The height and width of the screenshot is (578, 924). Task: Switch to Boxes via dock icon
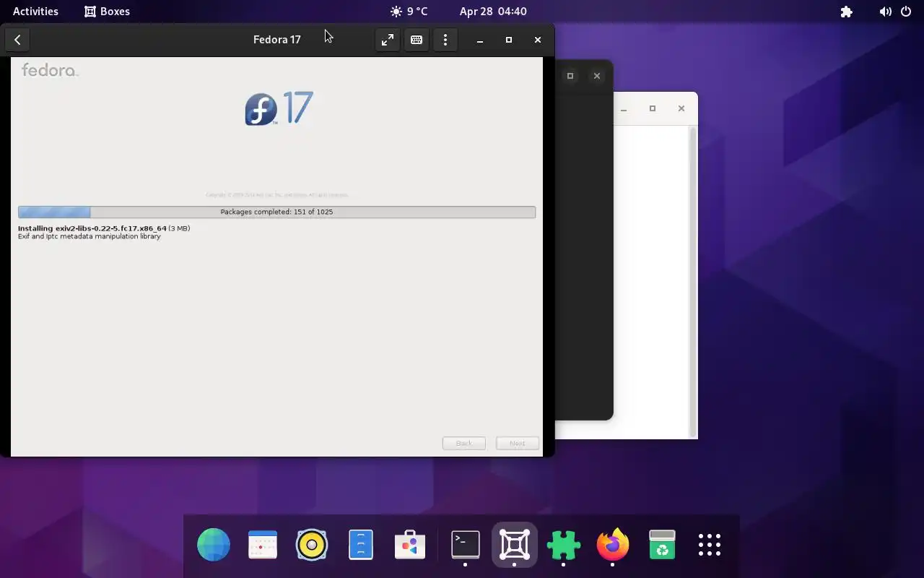(515, 545)
